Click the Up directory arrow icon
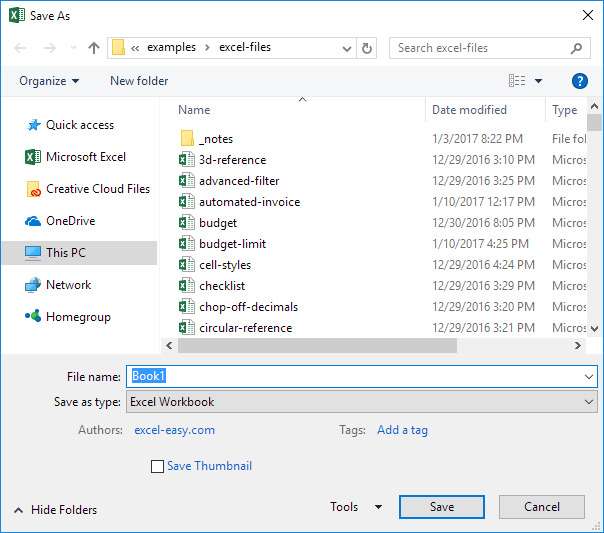Screen dimensions: 604x533 click(x=94, y=47)
